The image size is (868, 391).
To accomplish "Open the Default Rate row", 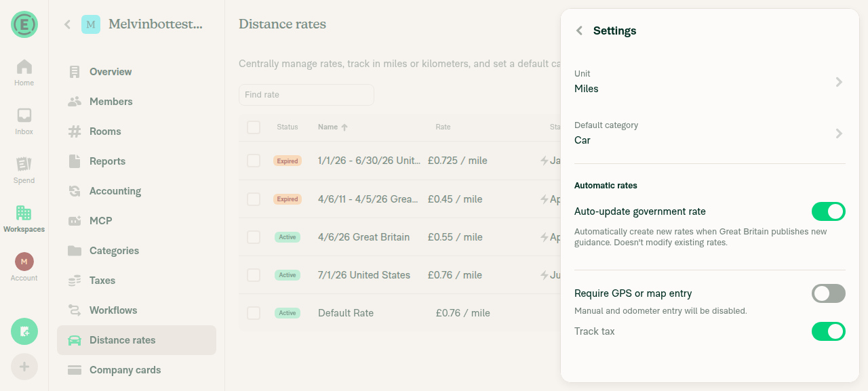I will (400, 313).
